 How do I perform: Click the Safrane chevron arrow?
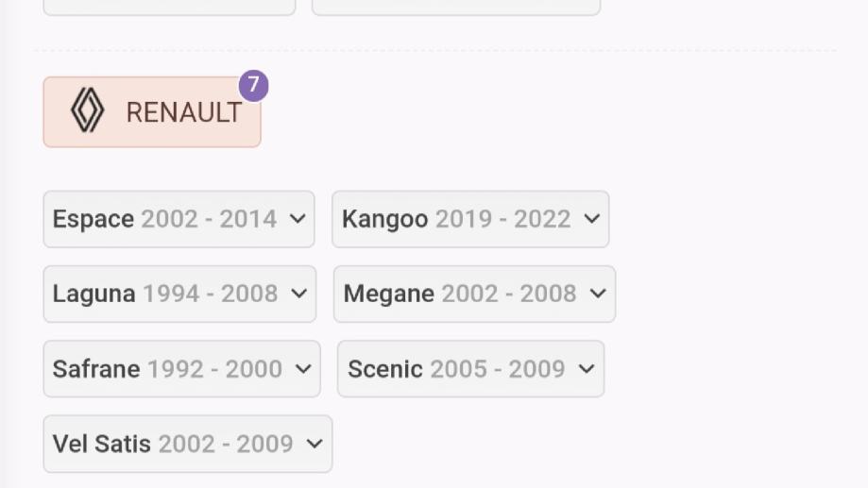point(303,368)
